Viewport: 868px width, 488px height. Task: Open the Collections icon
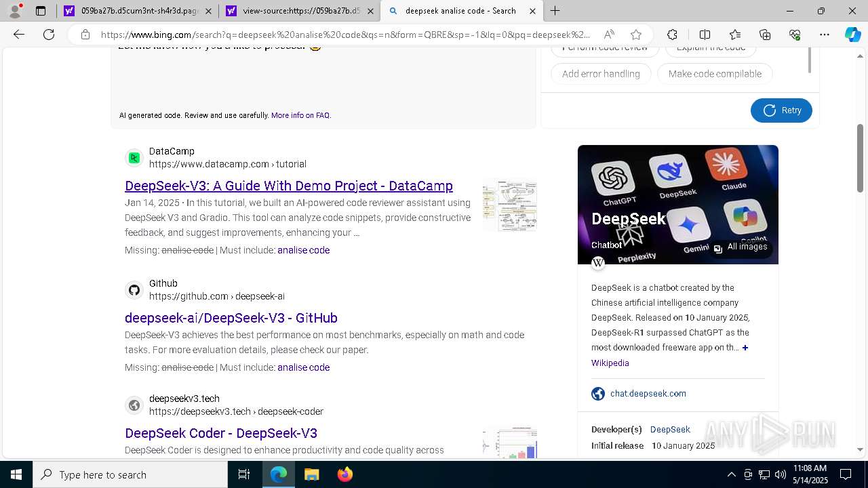point(765,35)
